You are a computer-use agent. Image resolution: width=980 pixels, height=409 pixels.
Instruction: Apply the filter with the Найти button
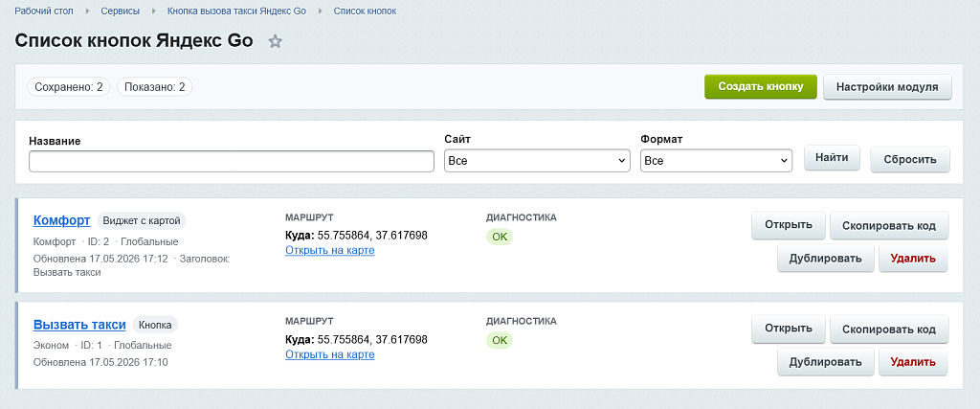click(x=832, y=158)
